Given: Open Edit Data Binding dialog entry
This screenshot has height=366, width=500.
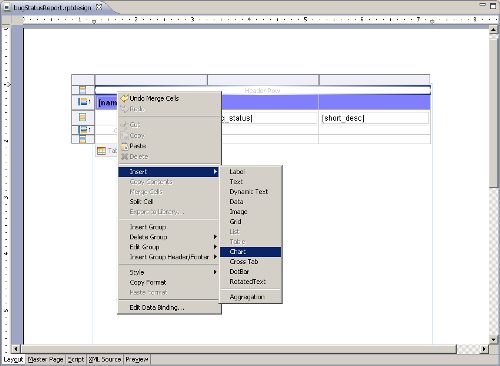Looking at the screenshot, I should tap(169, 307).
